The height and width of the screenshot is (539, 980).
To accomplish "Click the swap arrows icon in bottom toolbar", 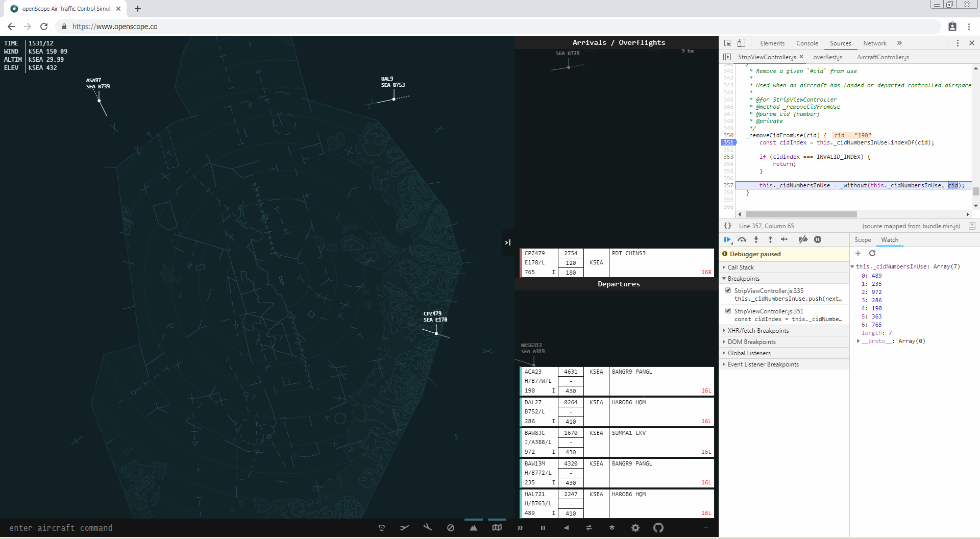I will pos(589,528).
